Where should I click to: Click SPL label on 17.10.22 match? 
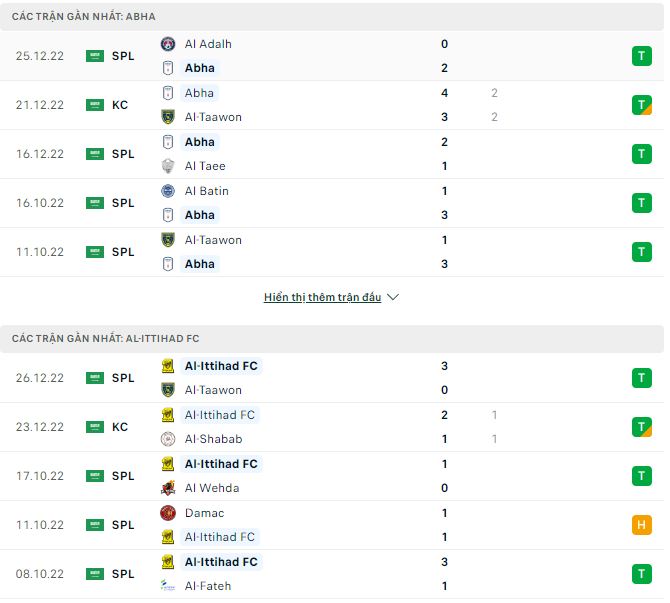click(123, 476)
